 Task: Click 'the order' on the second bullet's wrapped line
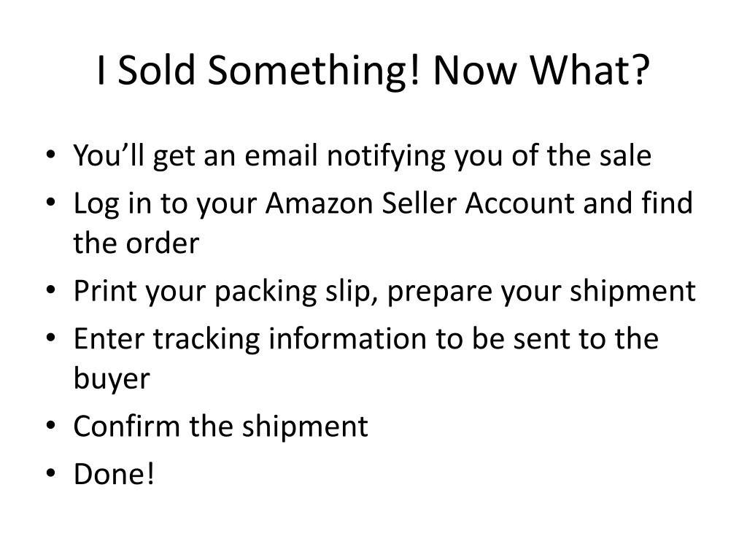coord(136,244)
